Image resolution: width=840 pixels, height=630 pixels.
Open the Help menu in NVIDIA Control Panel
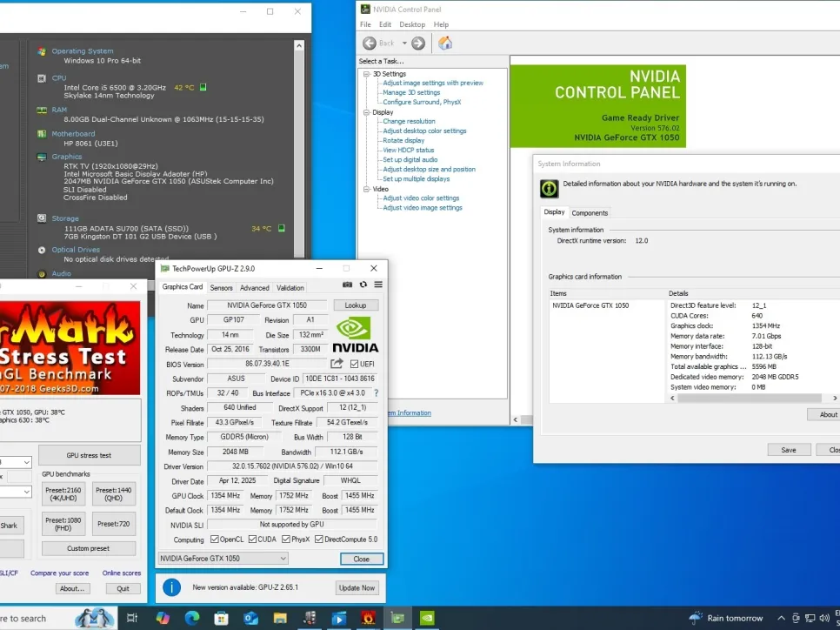pos(441,24)
